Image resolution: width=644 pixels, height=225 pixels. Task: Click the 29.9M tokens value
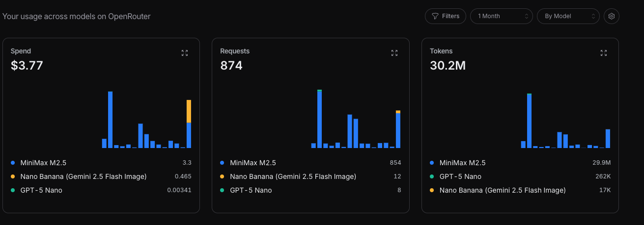[x=602, y=163]
